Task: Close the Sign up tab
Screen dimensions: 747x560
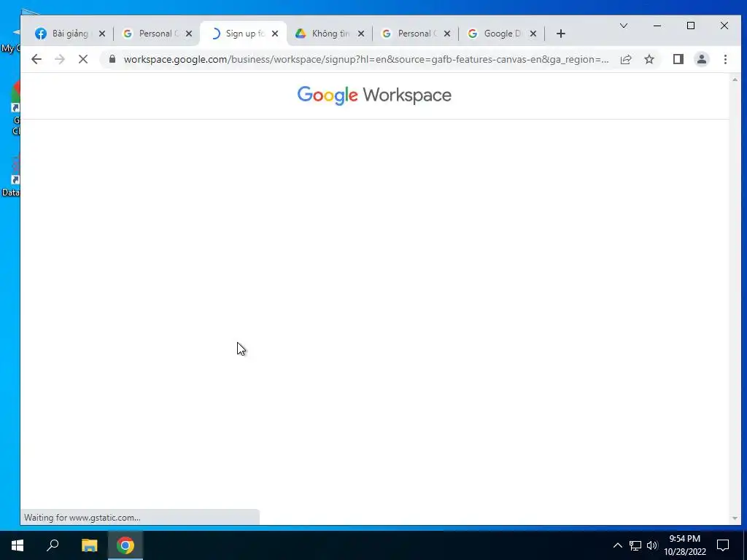Action: (x=275, y=34)
